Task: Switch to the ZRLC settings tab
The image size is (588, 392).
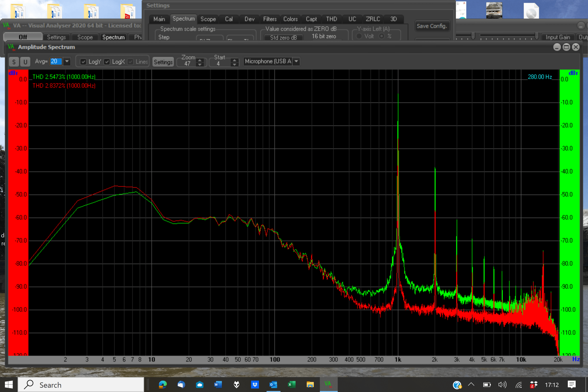Action: [373, 19]
